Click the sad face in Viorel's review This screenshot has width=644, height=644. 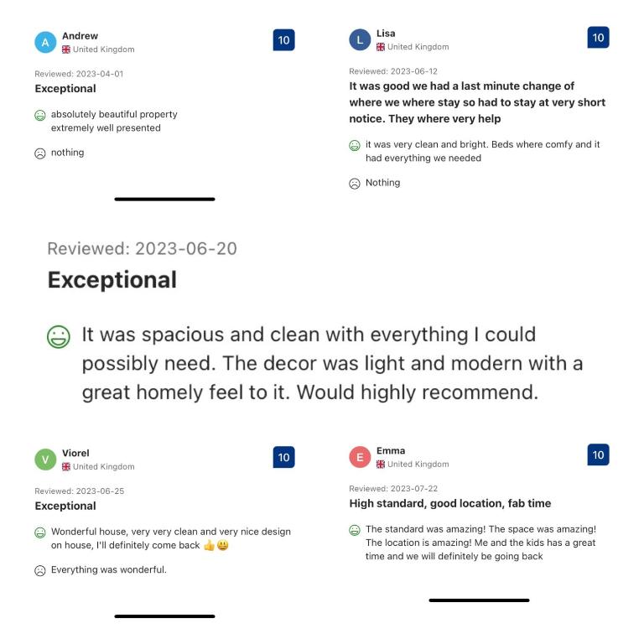[40, 571]
